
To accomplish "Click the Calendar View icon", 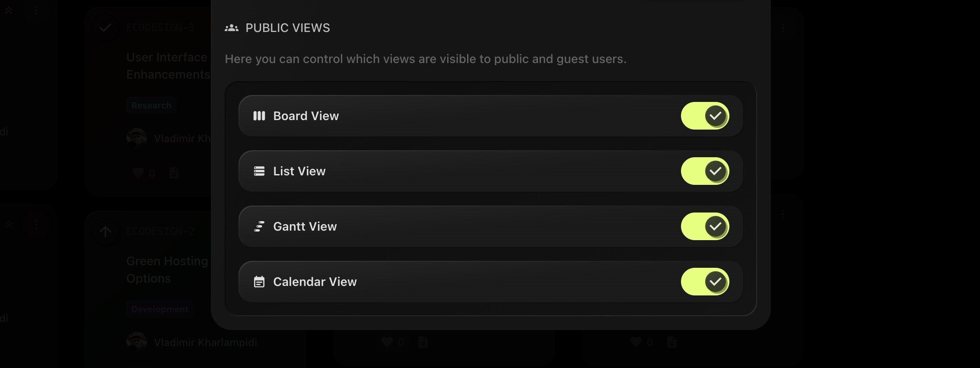I will tap(259, 282).
